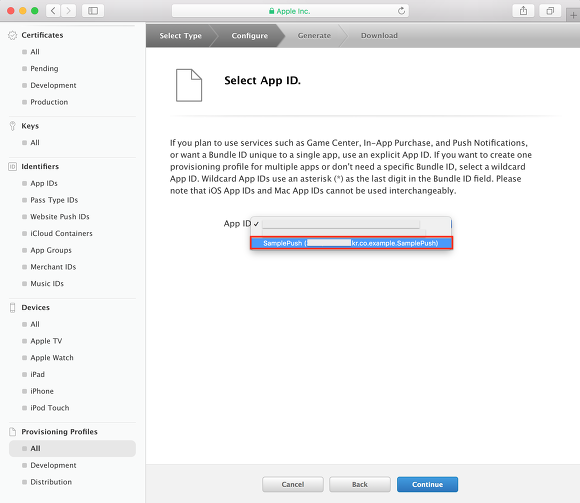
Task: Click the Certificates gear icon in the sidebar
Action: click(13, 35)
